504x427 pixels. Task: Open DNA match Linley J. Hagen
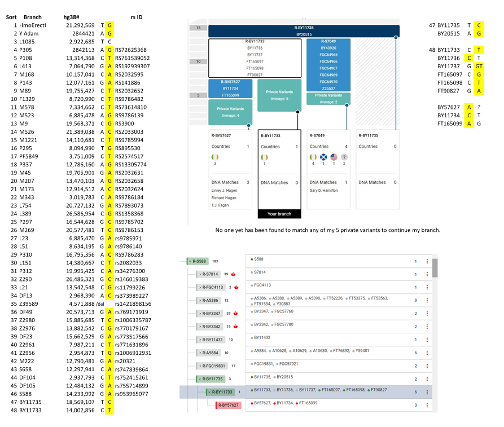click(225, 191)
